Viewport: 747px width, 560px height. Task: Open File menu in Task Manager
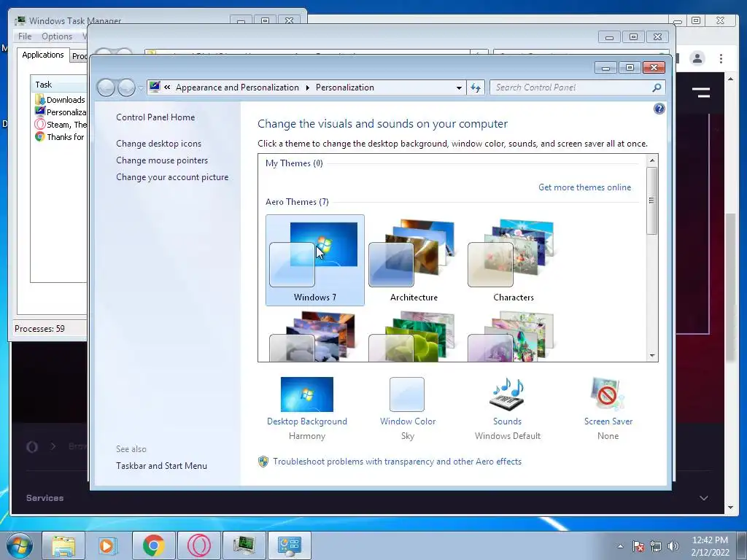tap(25, 36)
